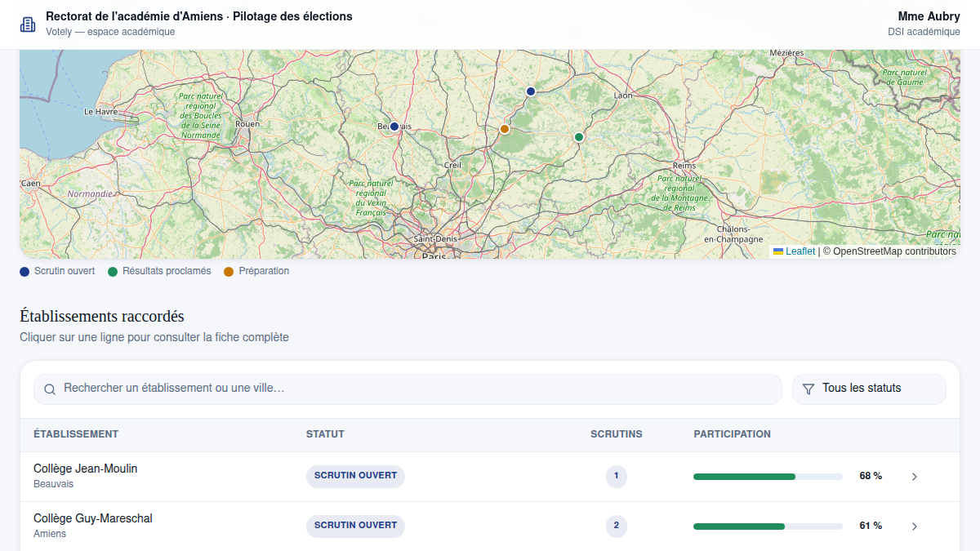Click the Votely building logo icon
Screen dimensions: 980x551
tap(28, 24)
